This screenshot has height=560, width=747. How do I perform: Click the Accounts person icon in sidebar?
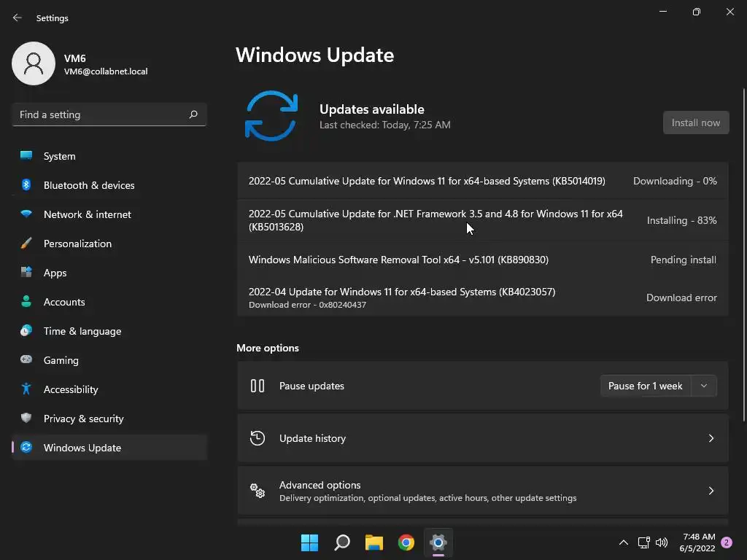(26, 301)
